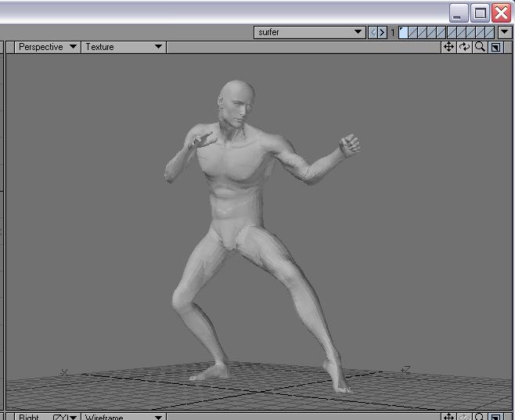Open the Perspective view type dropdown
The height and width of the screenshot is (420, 515).
point(47,47)
